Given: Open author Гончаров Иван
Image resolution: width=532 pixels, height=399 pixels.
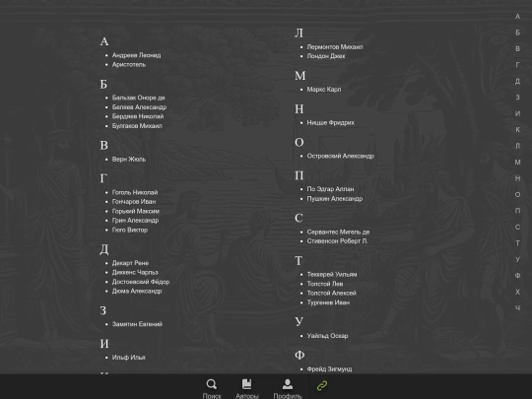Looking at the screenshot, I should [x=134, y=202].
